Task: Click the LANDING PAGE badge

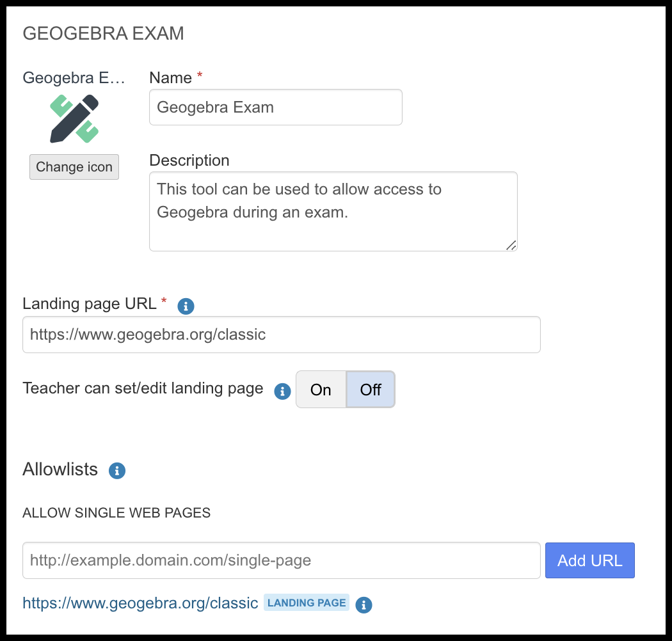Action: pyautogui.click(x=306, y=603)
